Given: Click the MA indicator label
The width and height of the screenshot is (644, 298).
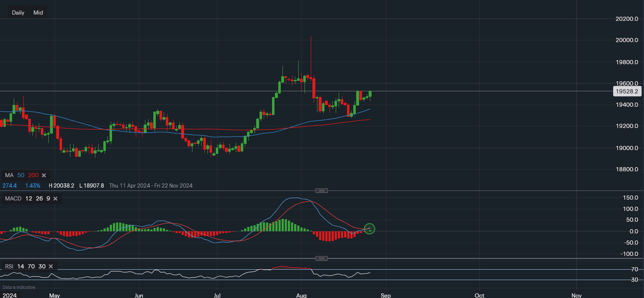Looking at the screenshot, I should (9, 175).
